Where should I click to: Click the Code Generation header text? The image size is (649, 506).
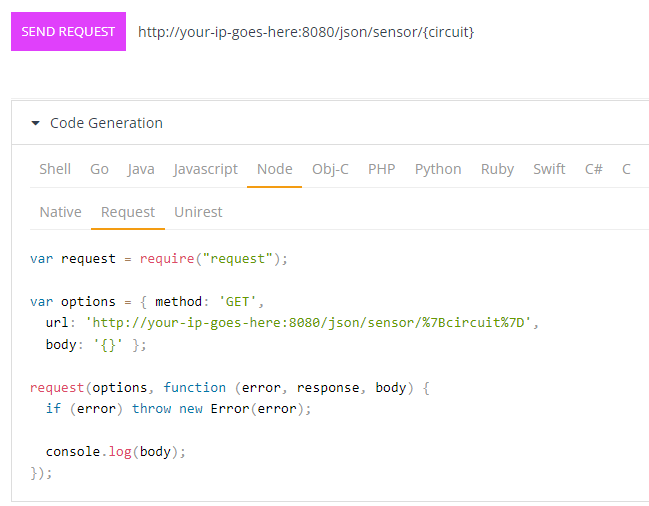click(x=106, y=123)
